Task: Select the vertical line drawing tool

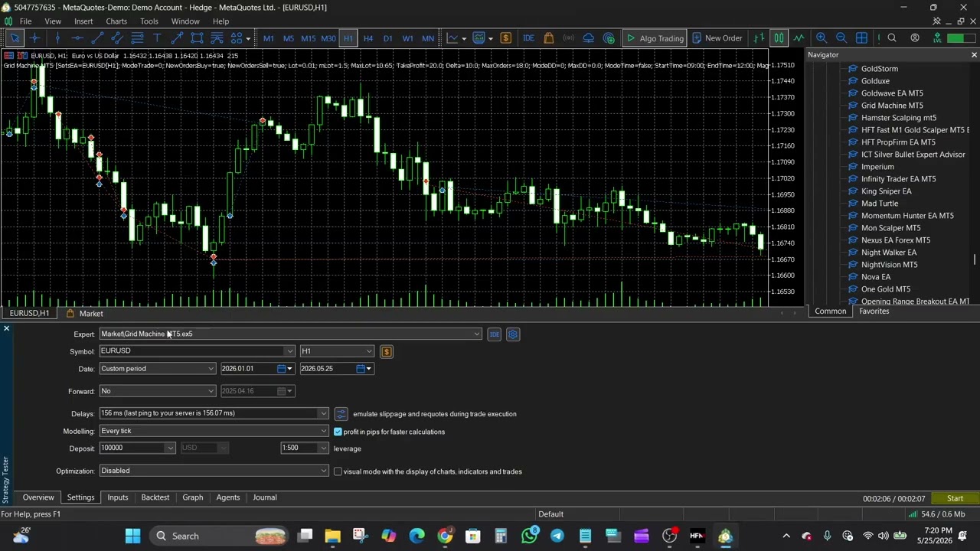Action: 57,38
